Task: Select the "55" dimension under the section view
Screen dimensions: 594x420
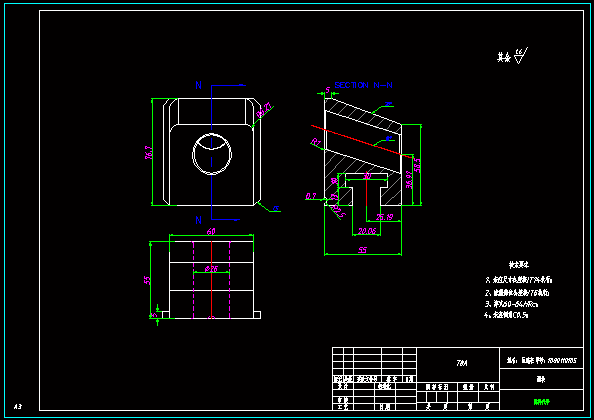Action: tap(363, 250)
